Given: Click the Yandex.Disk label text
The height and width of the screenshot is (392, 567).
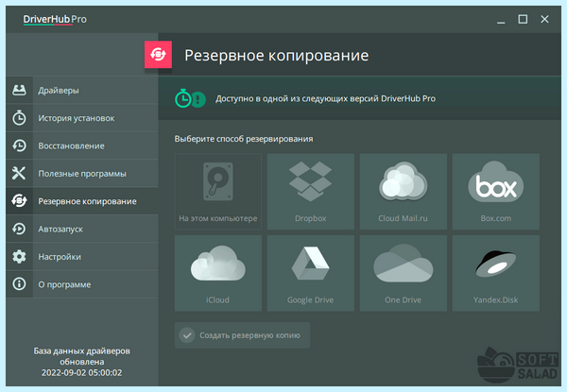Looking at the screenshot, I should point(496,299).
